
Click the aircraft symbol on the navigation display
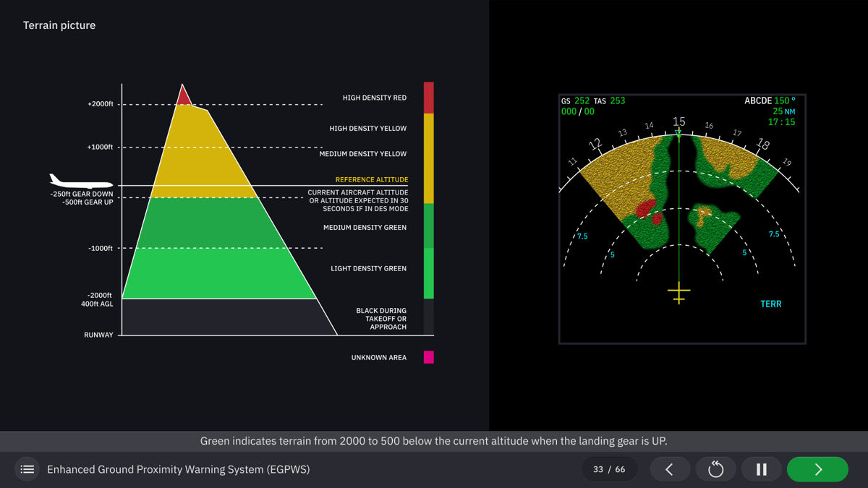[678, 292]
